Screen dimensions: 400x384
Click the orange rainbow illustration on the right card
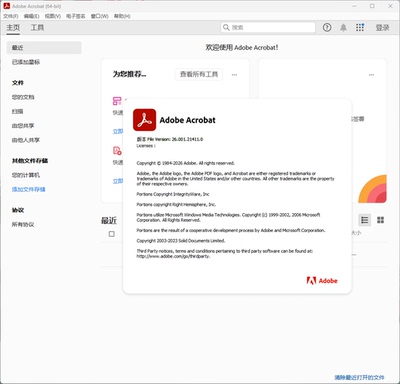[x=373, y=189]
